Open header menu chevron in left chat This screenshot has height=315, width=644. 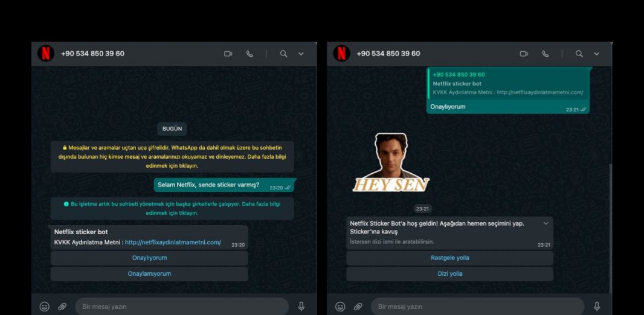click(x=301, y=54)
